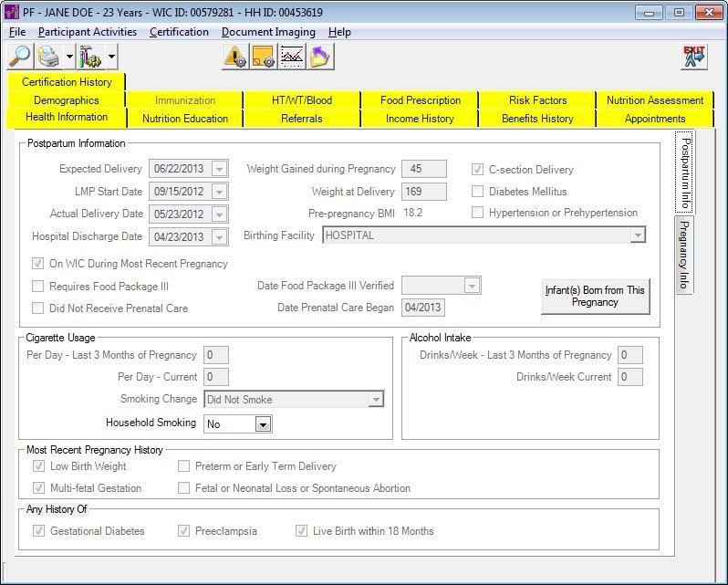
Task: Open the File menu
Action: point(17,32)
